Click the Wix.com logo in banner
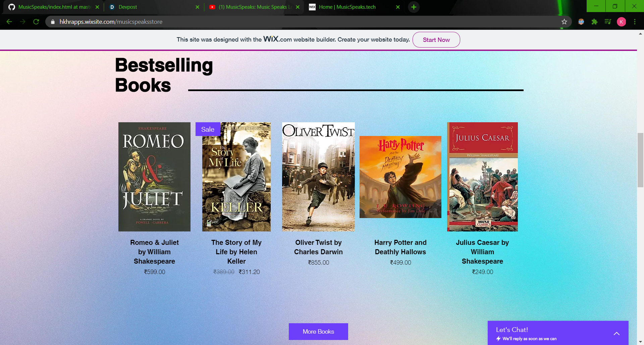Image resolution: width=644 pixels, height=345 pixels. pyautogui.click(x=277, y=39)
